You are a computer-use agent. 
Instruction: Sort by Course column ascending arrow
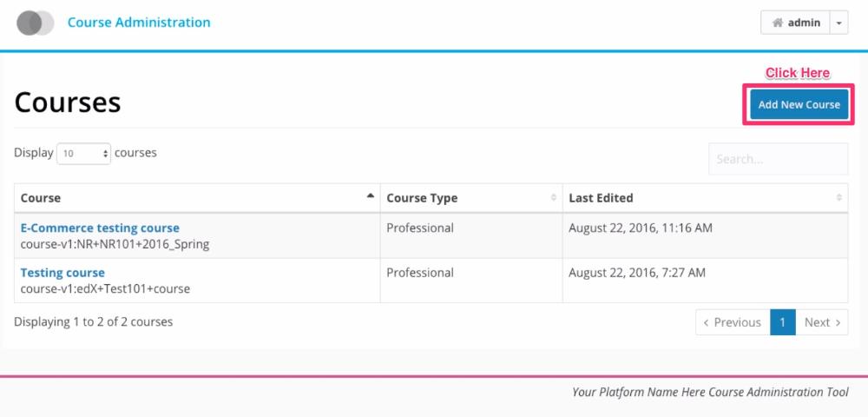(371, 195)
